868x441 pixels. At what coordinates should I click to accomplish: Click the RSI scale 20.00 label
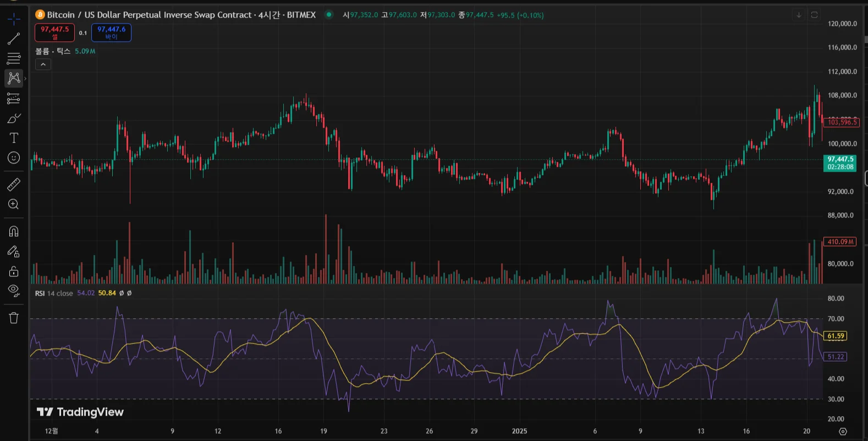pyautogui.click(x=836, y=419)
